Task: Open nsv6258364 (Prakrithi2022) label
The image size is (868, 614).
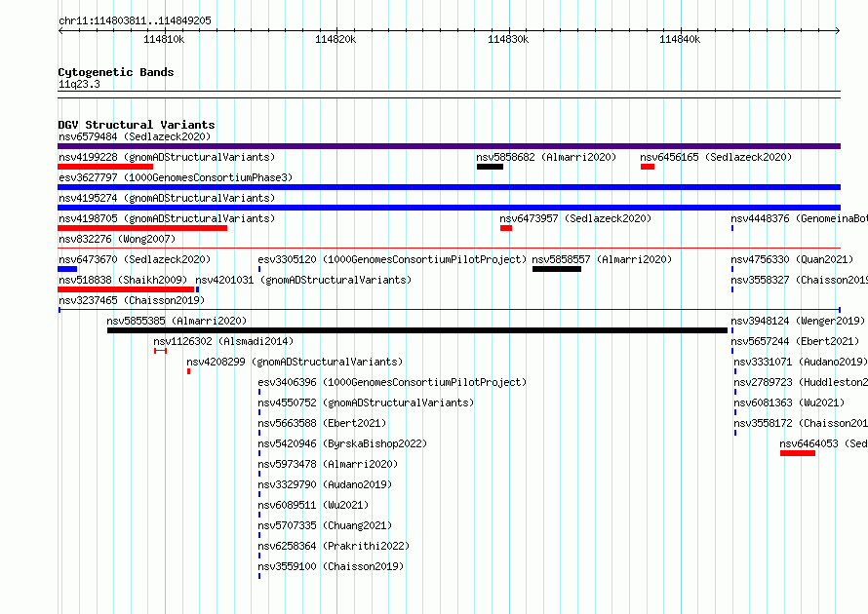Action: point(334,546)
